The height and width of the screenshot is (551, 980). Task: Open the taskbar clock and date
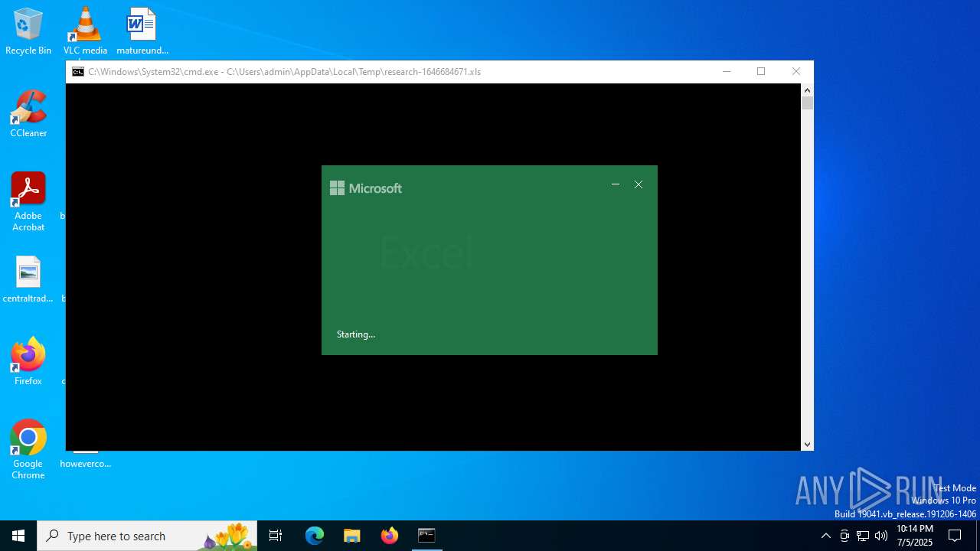[915, 536]
